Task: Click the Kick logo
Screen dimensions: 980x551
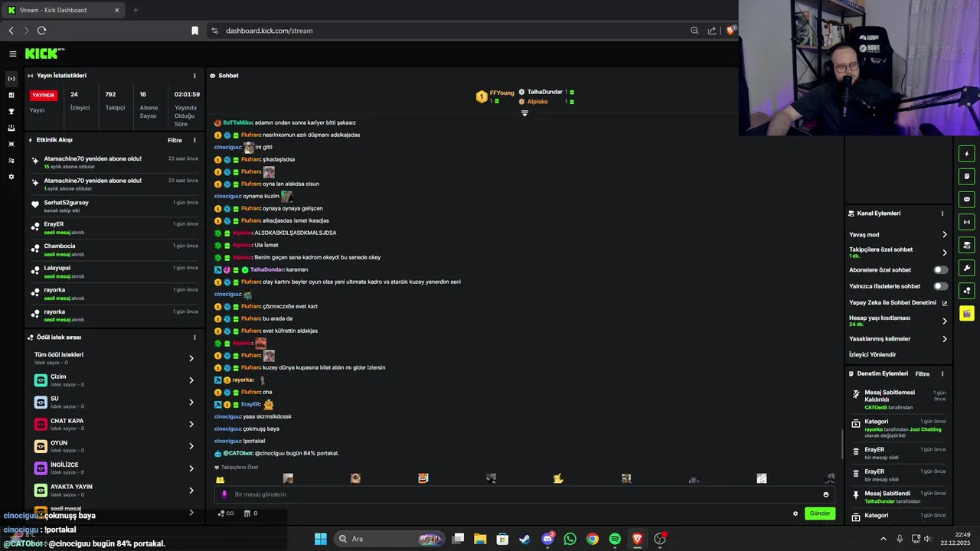Action: click(x=44, y=54)
